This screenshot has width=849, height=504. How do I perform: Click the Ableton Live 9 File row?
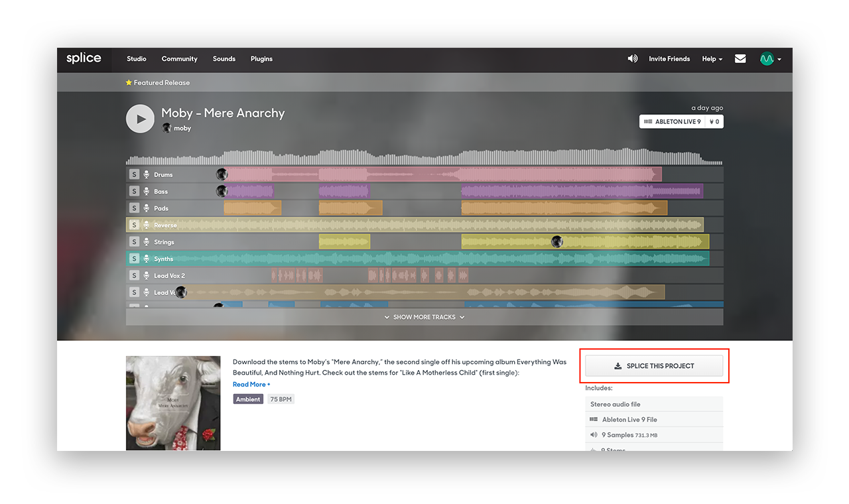pos(654,419)
